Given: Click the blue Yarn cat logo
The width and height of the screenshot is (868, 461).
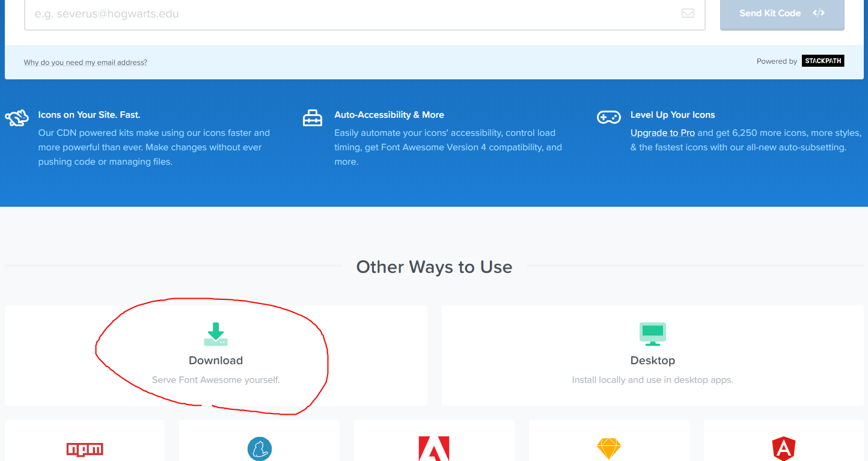Looking at the screenshot, I should [x=260, y=449].
